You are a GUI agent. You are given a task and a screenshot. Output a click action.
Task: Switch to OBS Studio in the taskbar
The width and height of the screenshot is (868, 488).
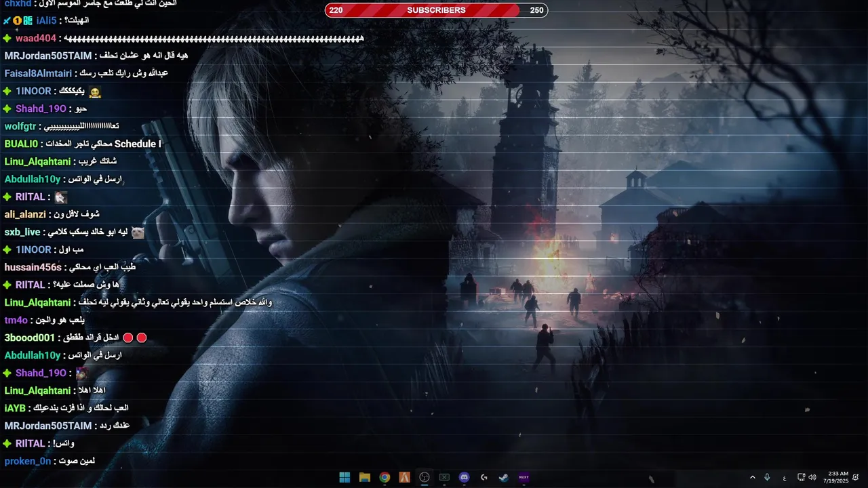pos(425,477)
